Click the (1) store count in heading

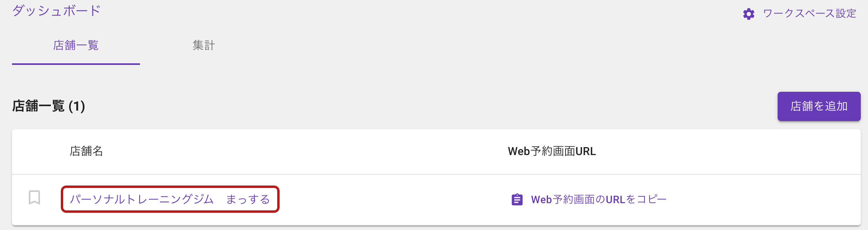77,106
